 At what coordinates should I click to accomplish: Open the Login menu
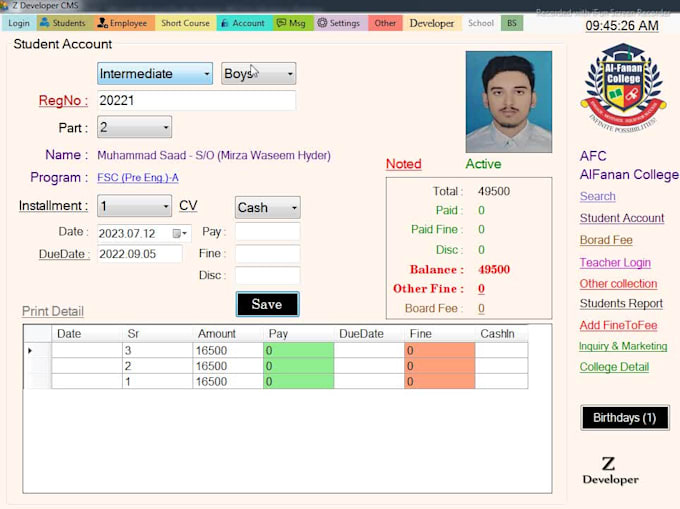(19, 23)
